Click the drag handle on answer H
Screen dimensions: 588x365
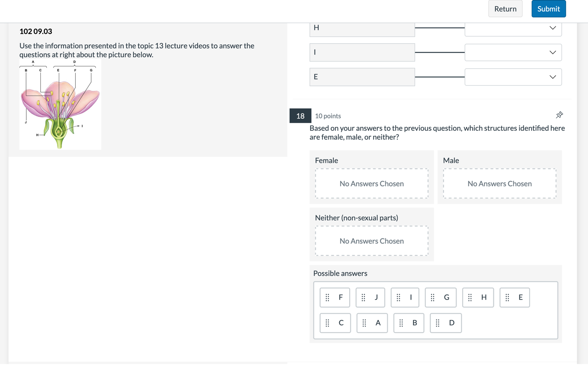470,298
